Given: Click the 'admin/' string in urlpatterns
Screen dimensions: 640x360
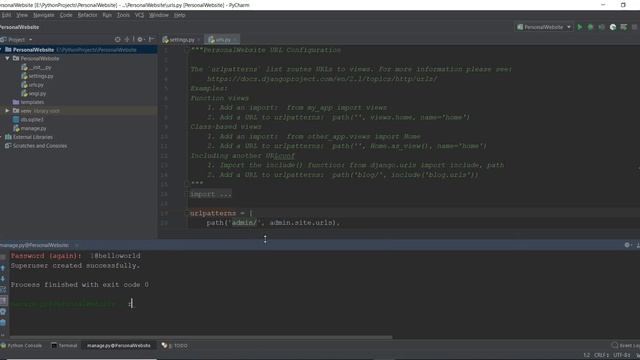Looking at the screenshot, I should [244, 223].
